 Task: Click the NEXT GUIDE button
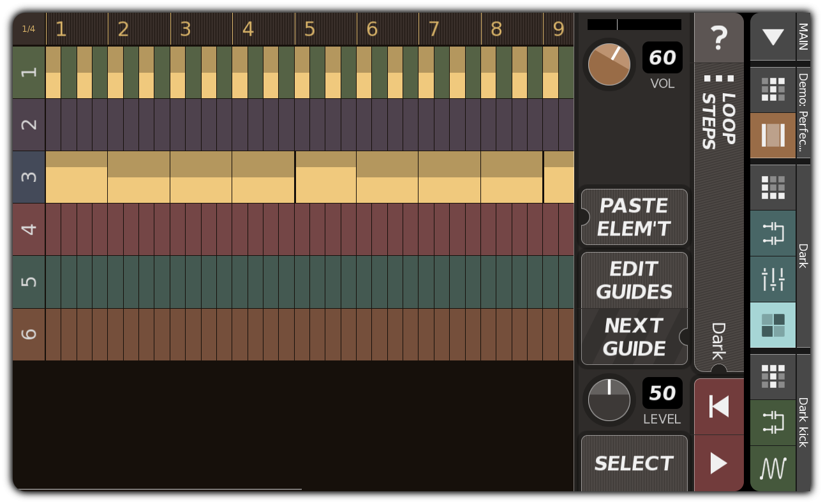coord(634,337)
